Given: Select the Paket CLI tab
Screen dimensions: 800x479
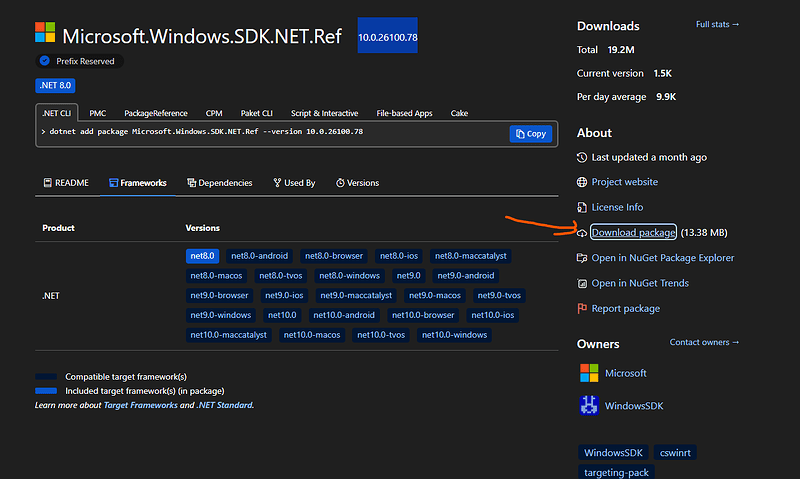Looking at the screenshot, I should click(258, 114).
